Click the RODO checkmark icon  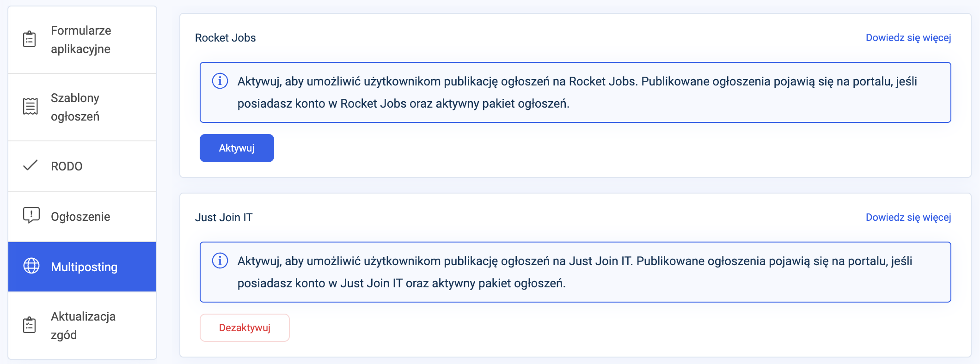[x=31, y=165]
